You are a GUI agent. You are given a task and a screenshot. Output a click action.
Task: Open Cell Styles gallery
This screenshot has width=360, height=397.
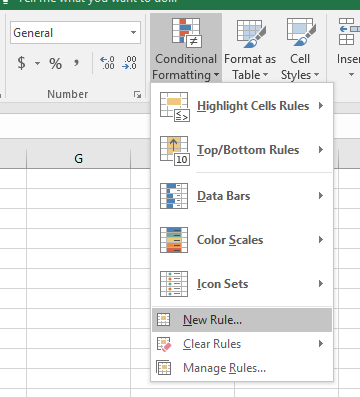coord(300,48)
